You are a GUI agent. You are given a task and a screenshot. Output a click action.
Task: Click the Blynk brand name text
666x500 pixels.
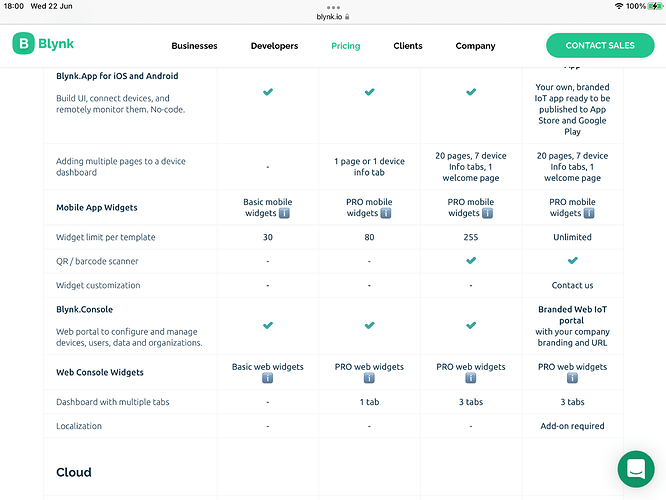(56, 44)
